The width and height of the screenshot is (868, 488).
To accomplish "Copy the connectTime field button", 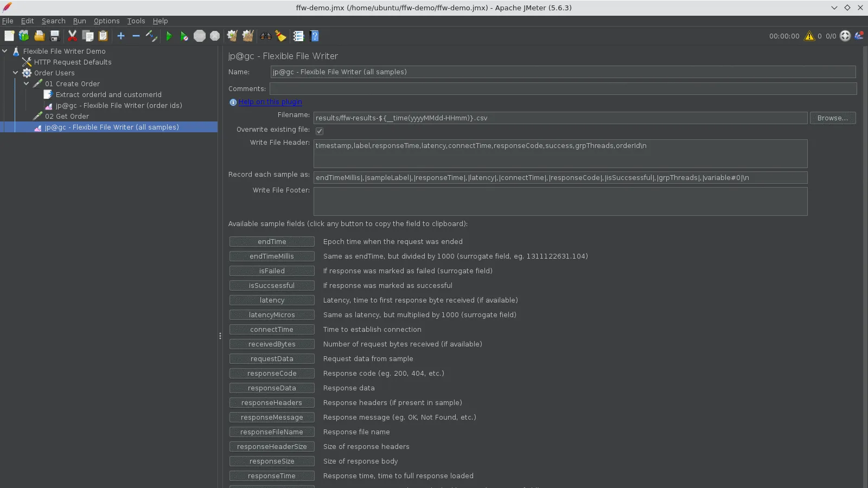I will tap(272, 330).
